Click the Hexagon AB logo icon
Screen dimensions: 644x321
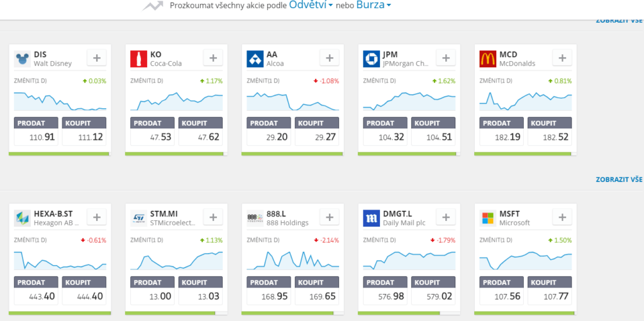23,218
